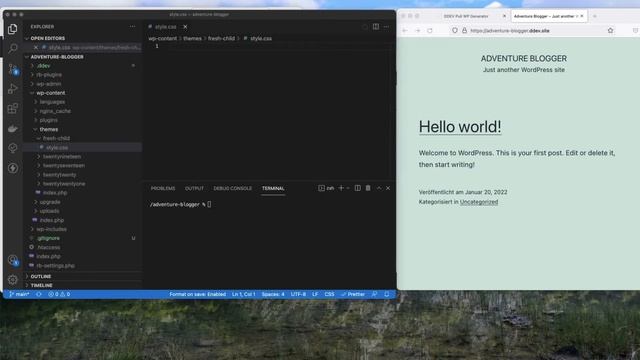Screen dimensions: 640x360
Task: Expand the .ddev folder
Action: [x=43, y=66]
